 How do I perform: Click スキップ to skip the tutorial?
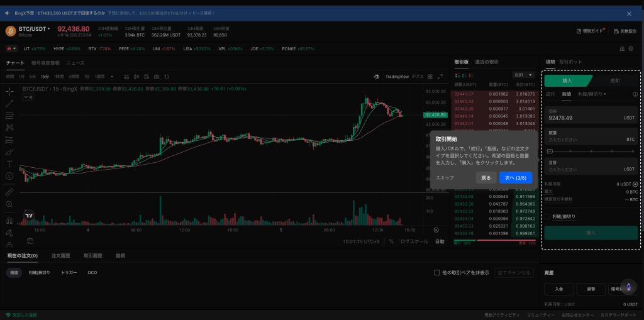[x=445, y=178]
